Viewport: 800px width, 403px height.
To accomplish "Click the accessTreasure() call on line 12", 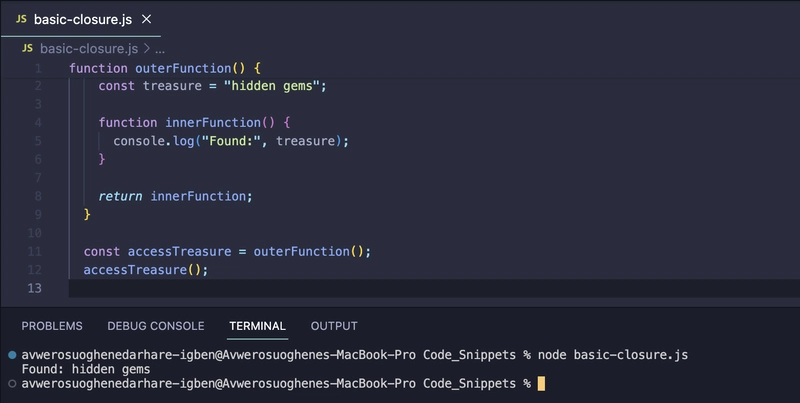I will coord(144,270).
